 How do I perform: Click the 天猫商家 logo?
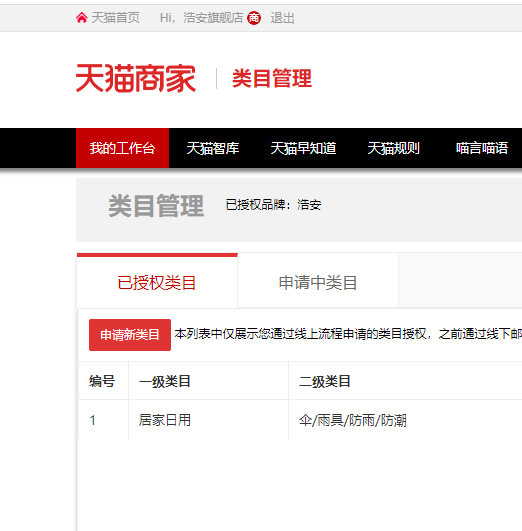click(x=136, y=78)
